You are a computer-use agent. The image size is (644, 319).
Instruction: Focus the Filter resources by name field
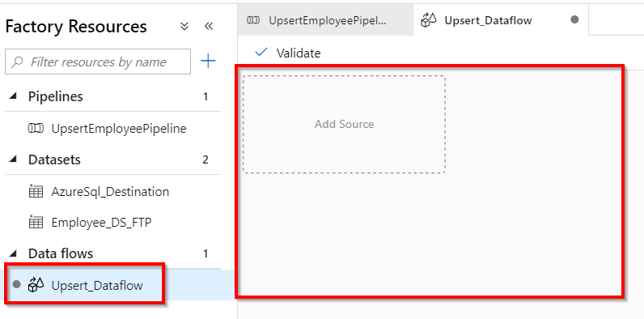[x=98, y=62]
